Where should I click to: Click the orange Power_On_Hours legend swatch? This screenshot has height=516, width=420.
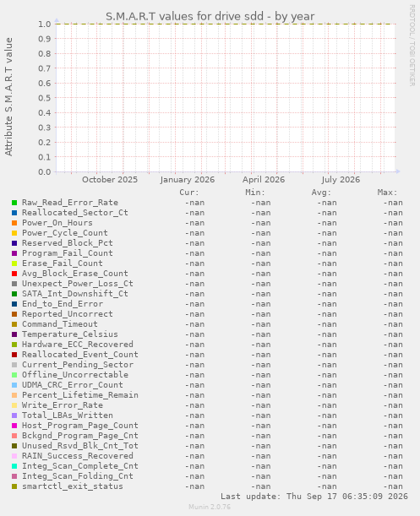(14, 223)
